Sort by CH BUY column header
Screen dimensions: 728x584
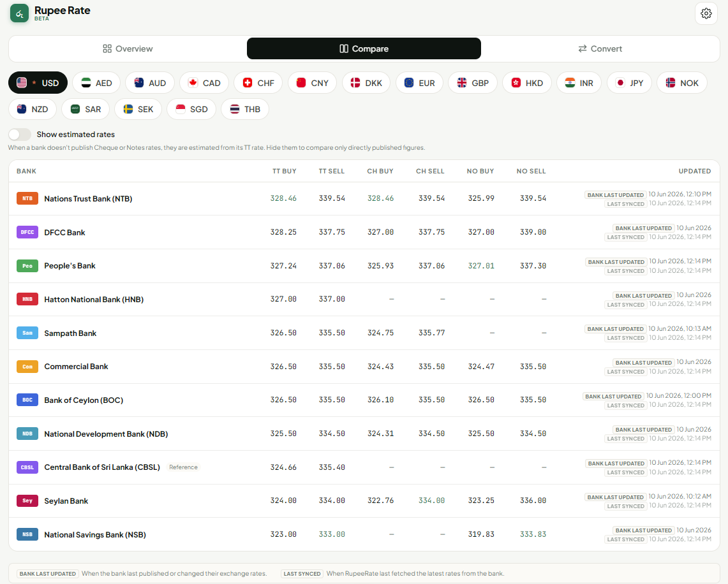(380, 171)
